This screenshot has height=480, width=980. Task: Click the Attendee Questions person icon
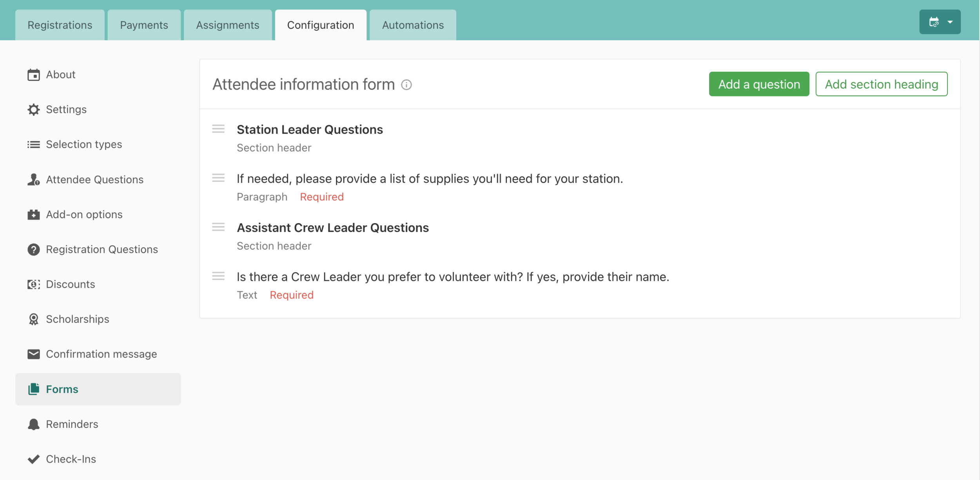(34, 180)
